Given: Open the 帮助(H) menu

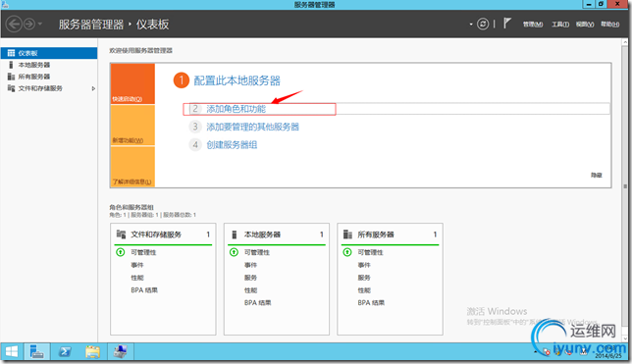Looking at the screenshot, I should pyautogui.click(x=609, y=25).
